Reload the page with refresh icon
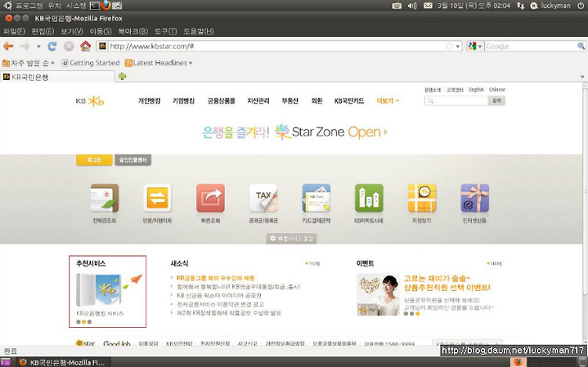 [x=52, y=46]
